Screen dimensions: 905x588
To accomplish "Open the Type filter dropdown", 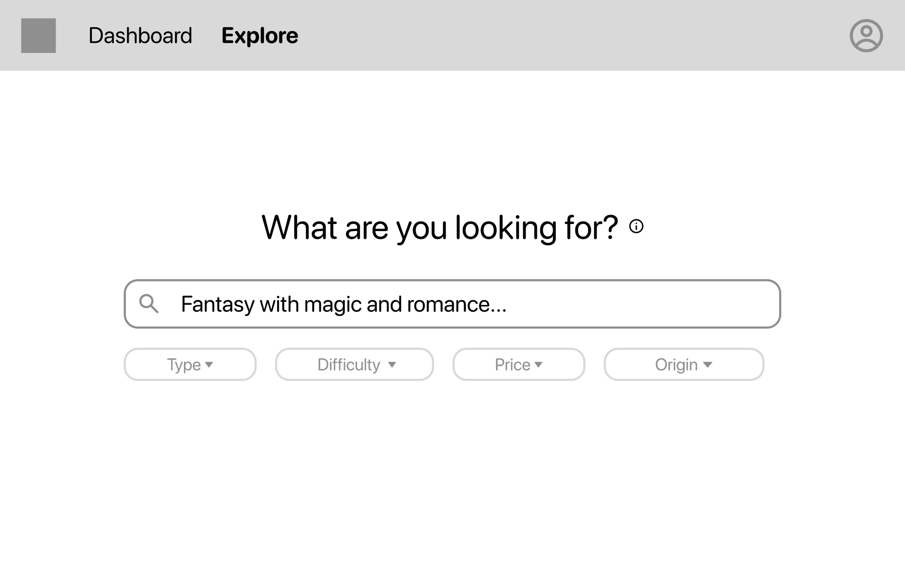I will (x=190, y=364).
